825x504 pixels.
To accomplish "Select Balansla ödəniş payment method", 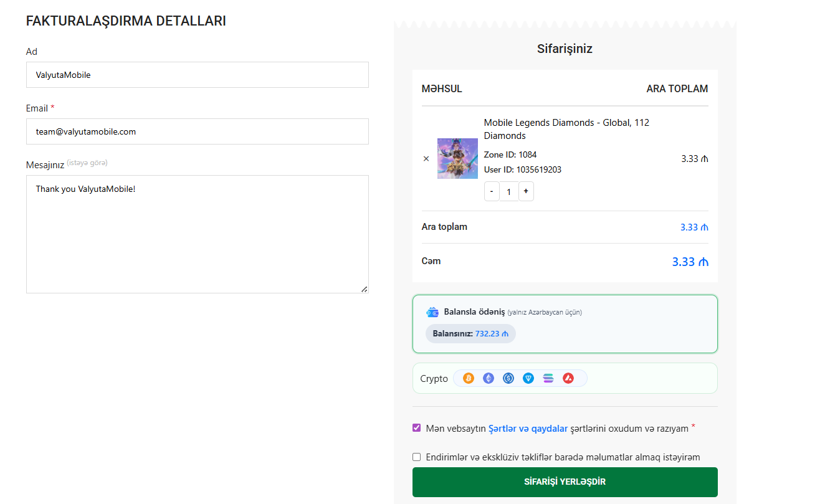I will pyautogui.click(x=474, y=311).
